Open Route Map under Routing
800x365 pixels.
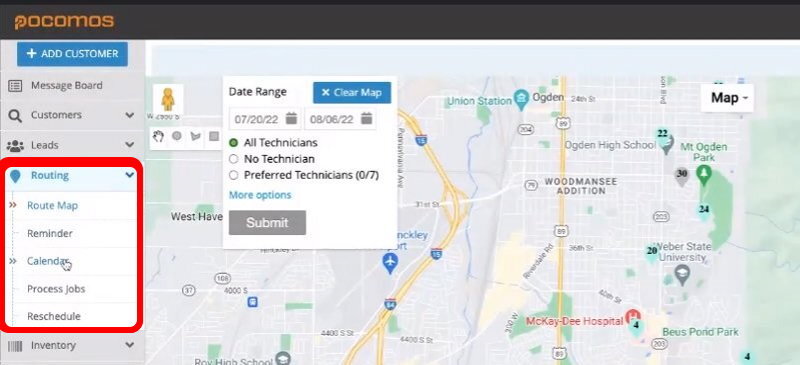tap(52, 205)
